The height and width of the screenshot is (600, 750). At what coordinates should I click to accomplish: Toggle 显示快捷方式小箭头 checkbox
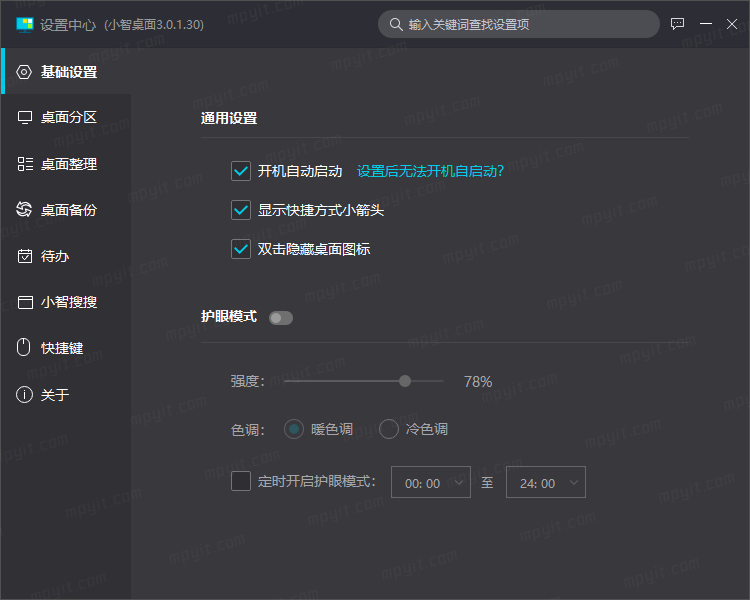pyautogui.click(x=241, y=210)
